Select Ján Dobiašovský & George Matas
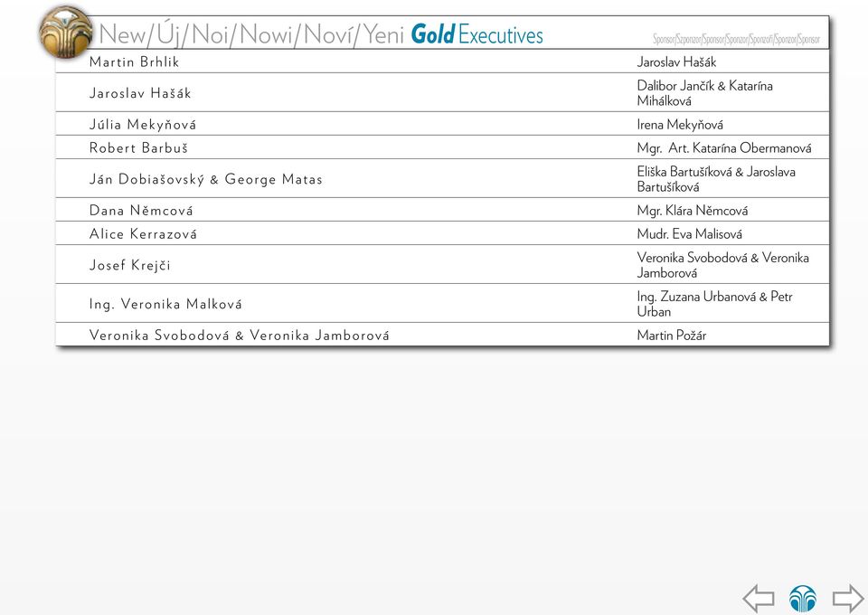Viewport: 868px width, 615px height. [x=205, y=179]
